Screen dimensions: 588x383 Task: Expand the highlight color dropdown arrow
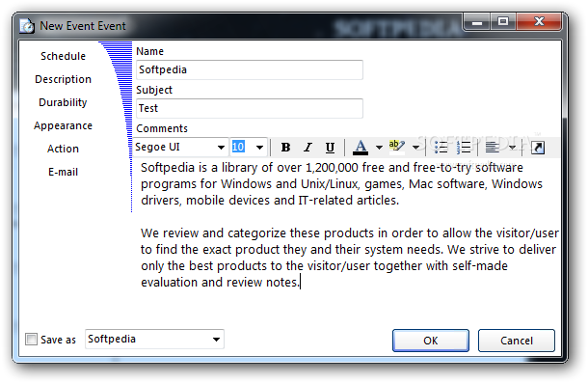415,148
